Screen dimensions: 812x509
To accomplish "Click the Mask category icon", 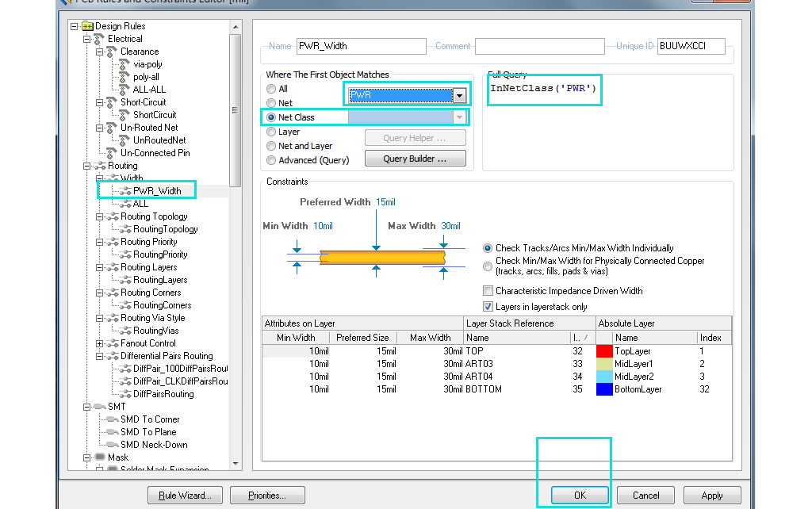I will [100, 457].
